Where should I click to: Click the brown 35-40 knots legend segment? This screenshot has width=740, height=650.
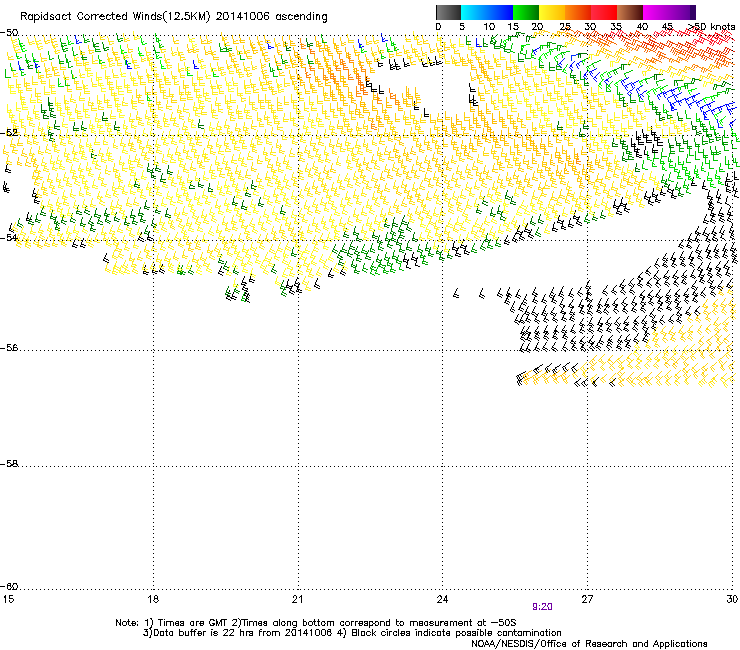coord(630,12)
